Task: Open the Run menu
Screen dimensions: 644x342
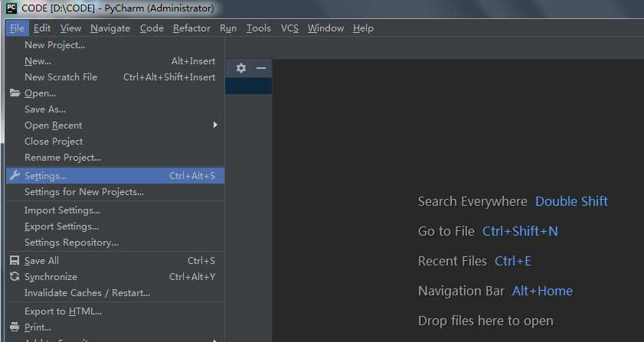Action: point(228,28)
